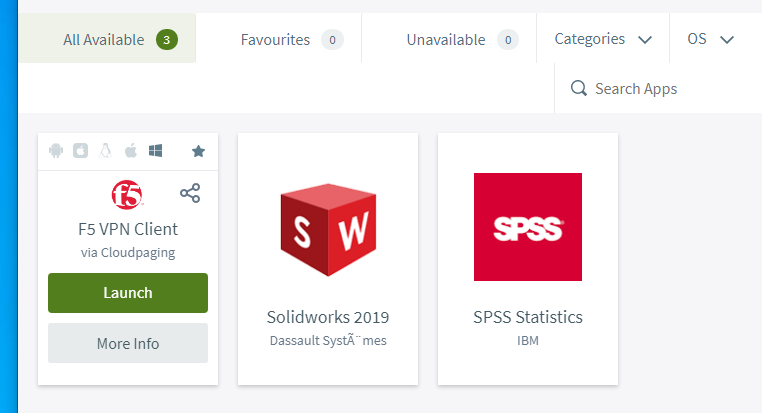Toggle the favourite star for F5 VPN Client
This screenshot has height=413, width=762.
198,151
